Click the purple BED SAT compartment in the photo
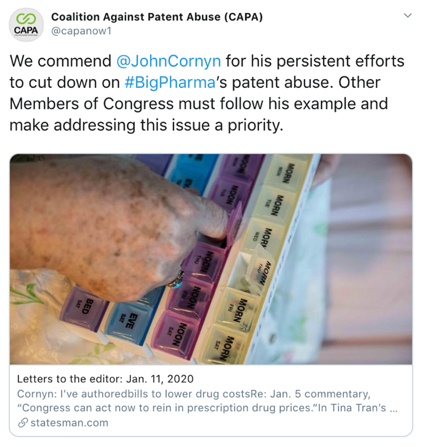The image size is (422, 447). [x=83, y=308]
